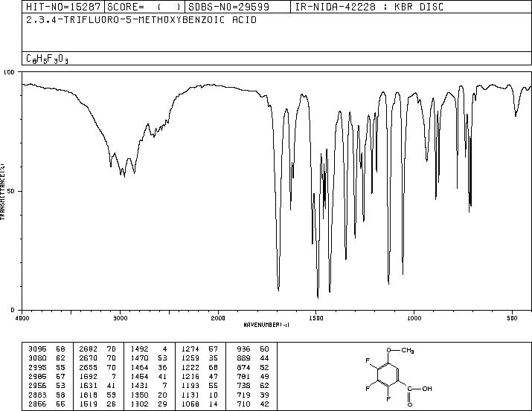Screen dimensions: 532x411
Task: Select the 1259 peak entry in table
Action: click(x=199, y=358)
